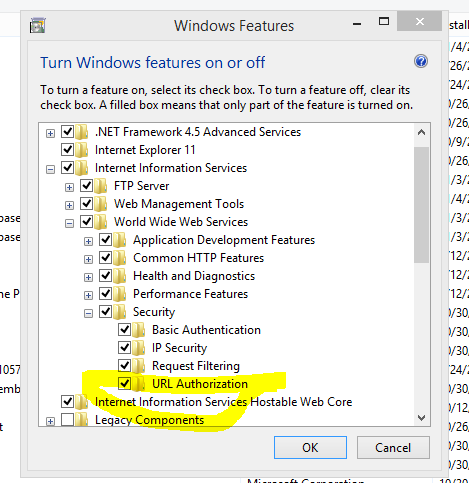This screenshot has height=483, width=469.
Task: Select the URL Authorization label
Action: click(200, 384)
